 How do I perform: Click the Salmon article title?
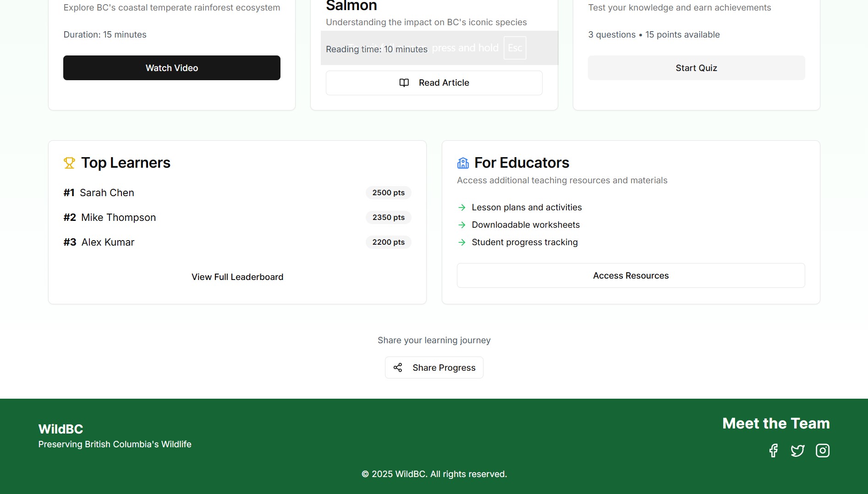352,6
